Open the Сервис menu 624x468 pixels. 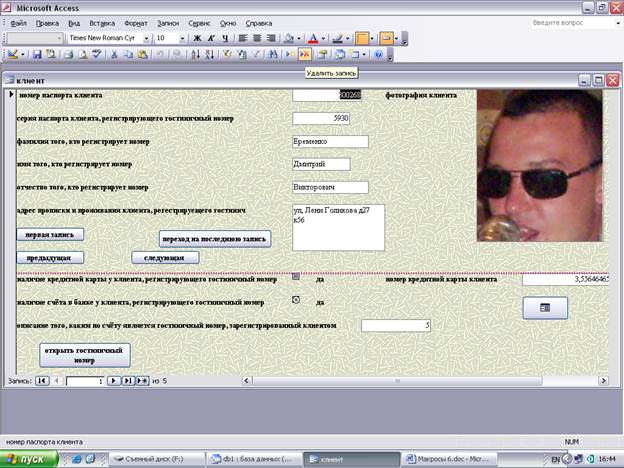(199, 23)
